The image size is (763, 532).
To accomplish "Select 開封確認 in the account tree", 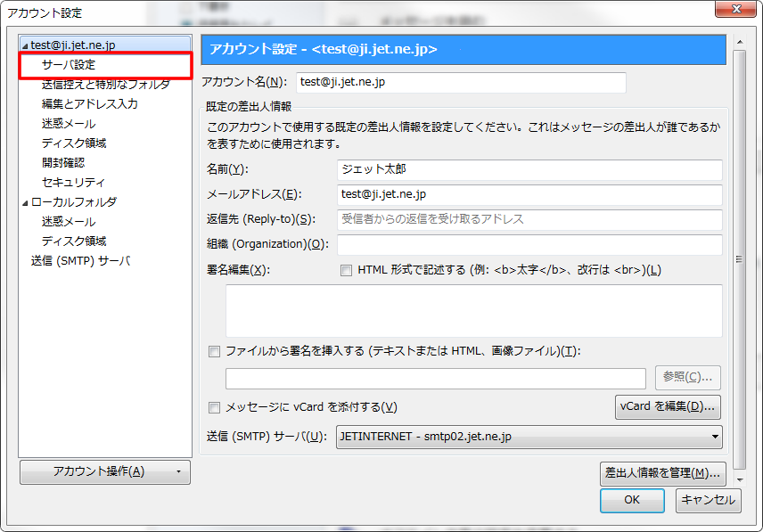I will (x=63, y=162).
